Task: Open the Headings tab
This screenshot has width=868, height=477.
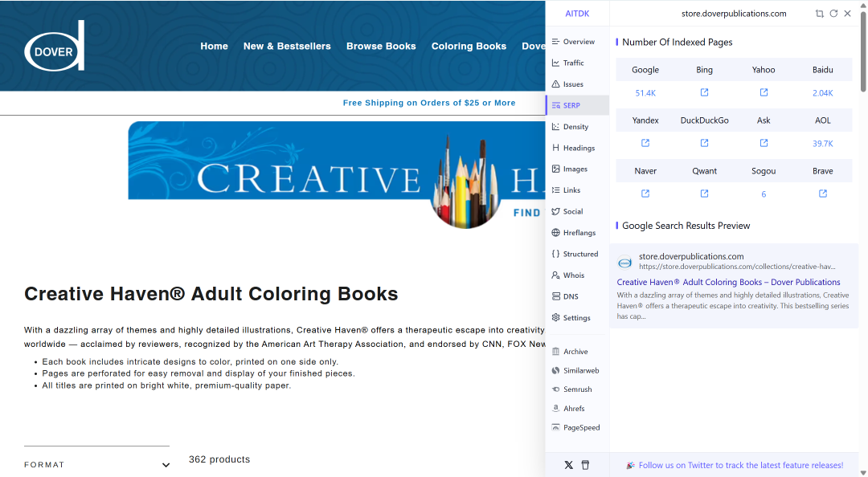Action: [x=577, y=148]
